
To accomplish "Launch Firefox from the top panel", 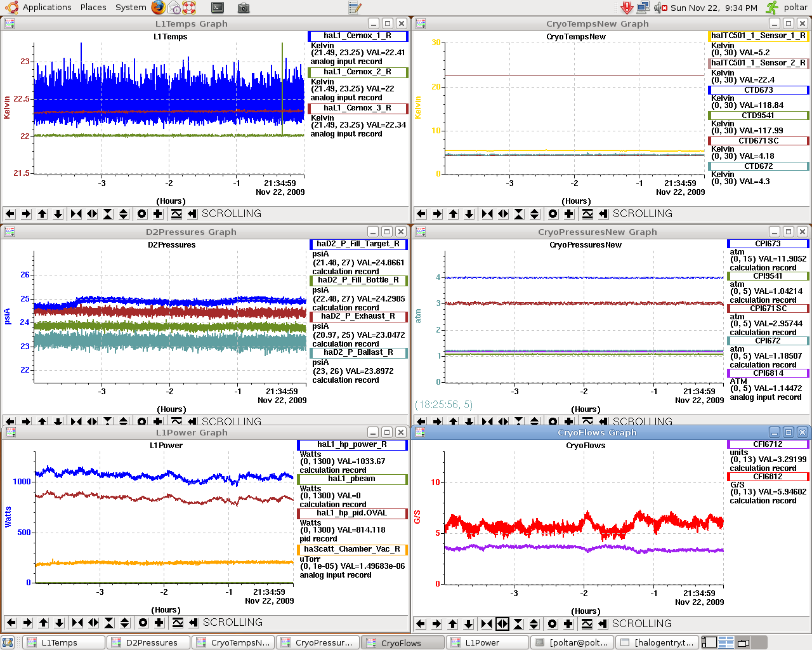I will tap(159, 8).
